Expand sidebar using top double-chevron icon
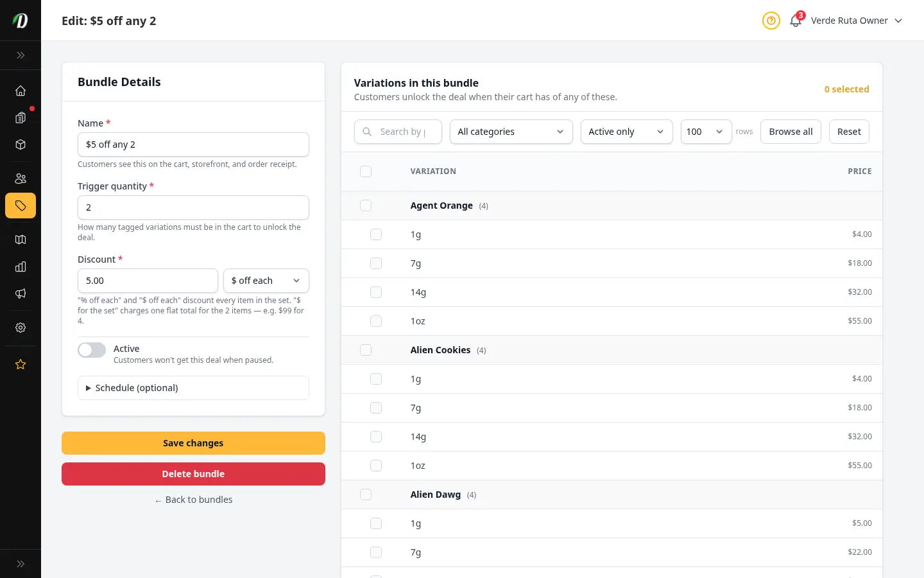The height and width of the screenshot is (578, 924). pyautogui.click(x=21, y=55)
